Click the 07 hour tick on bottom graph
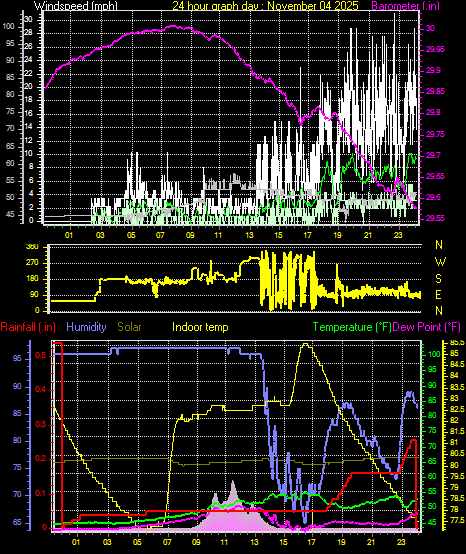This screenshot has height=554, width=466. pyautogui.click(x=168, y=542)
